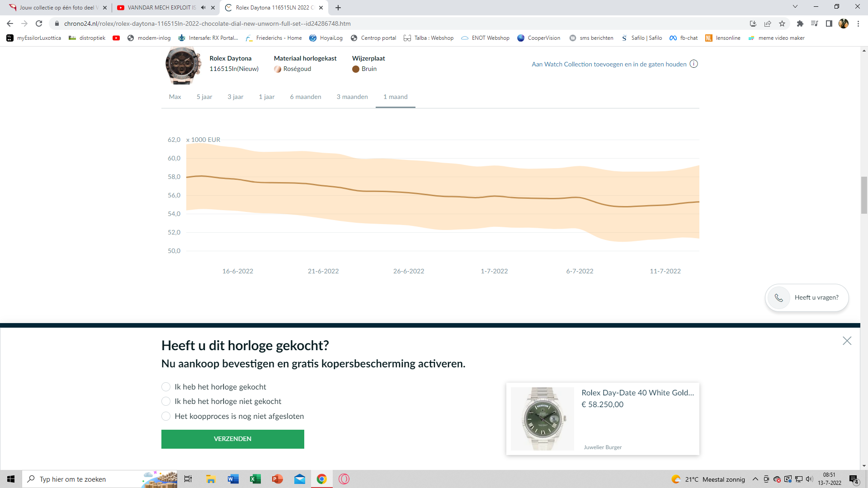Reload the Chrono24 page
Viewport: 868px width, 488px height.
tap(39, 23)
